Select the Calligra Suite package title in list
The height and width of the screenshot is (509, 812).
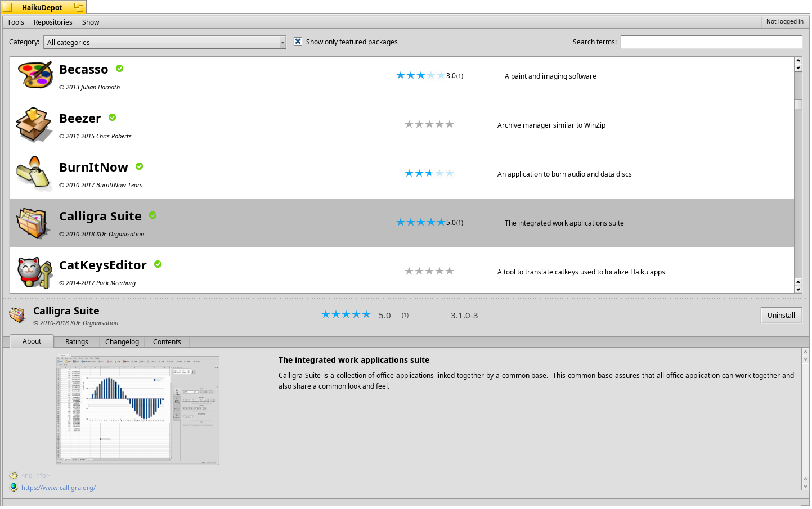tap(101, 217)
